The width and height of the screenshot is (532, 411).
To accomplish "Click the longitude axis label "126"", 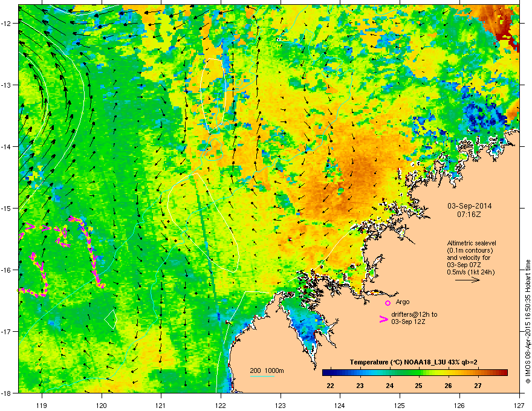I will pyautogui.click(x=459, y=405).
